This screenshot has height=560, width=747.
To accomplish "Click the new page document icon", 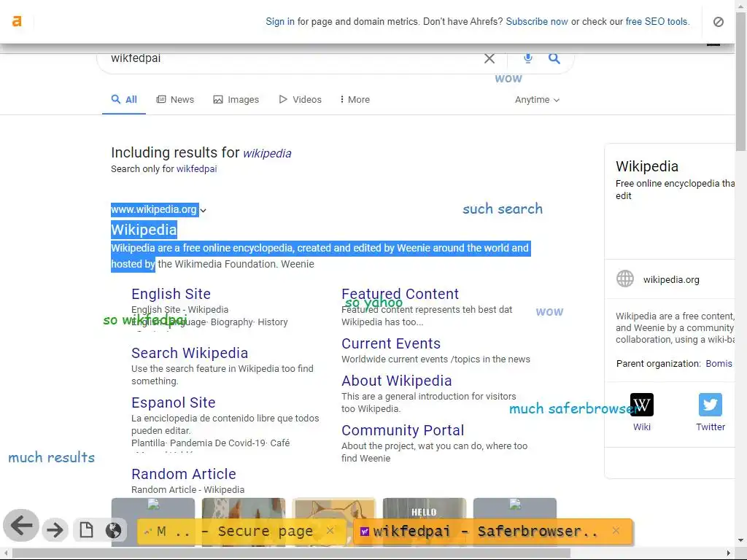I will (86, 529).
